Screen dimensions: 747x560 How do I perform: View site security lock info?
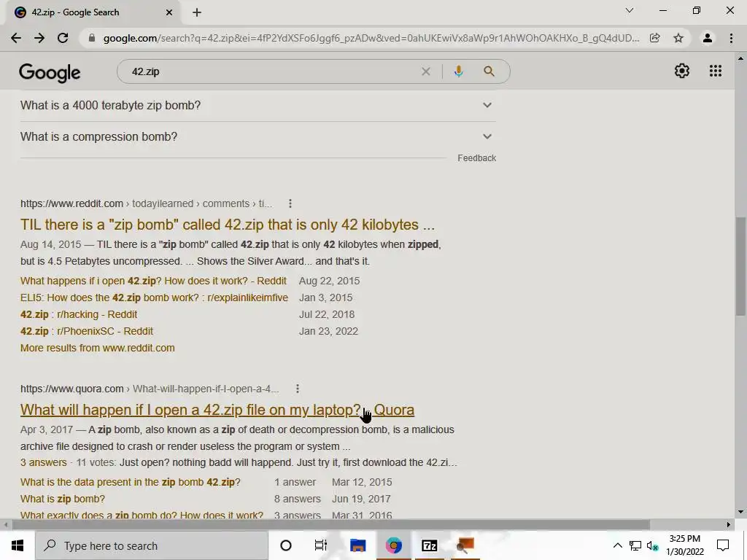tap(92, 38)
